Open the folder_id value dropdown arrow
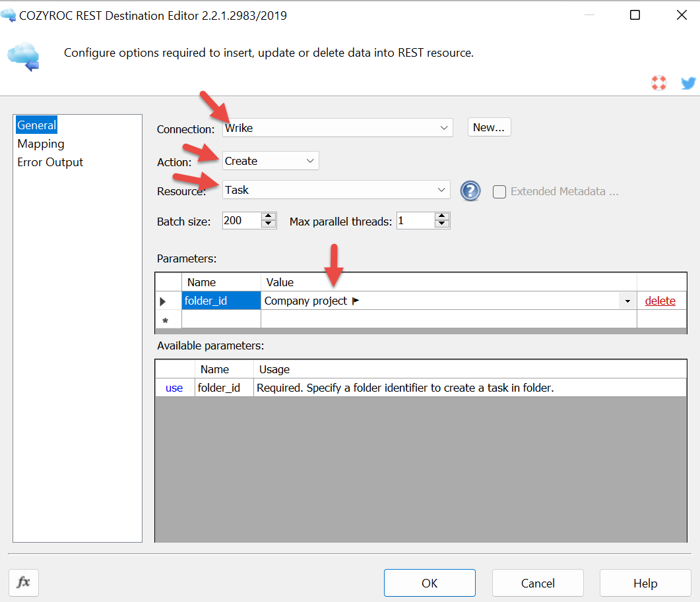This screenshot has width=700, height=602. click(626, 301)
